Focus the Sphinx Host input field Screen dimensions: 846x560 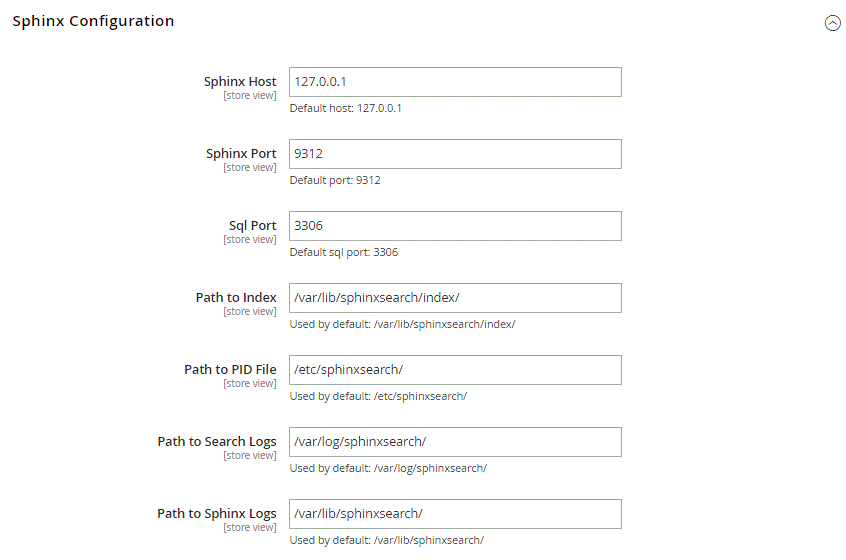(x=455, y=82)
